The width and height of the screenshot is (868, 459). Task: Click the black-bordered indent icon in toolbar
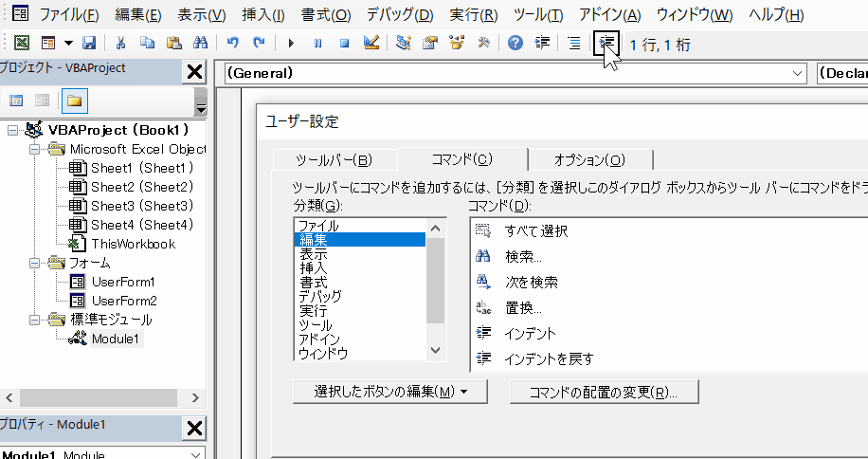point(606,44)
